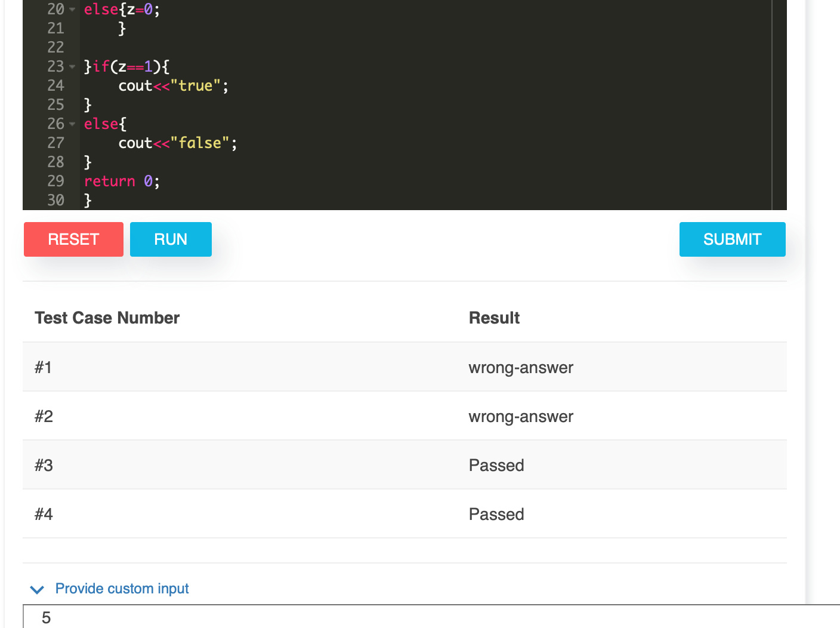This screenshot has height=628, width=840.
Task: Run the code with RUN button
Action: click(x=171, y=239)
